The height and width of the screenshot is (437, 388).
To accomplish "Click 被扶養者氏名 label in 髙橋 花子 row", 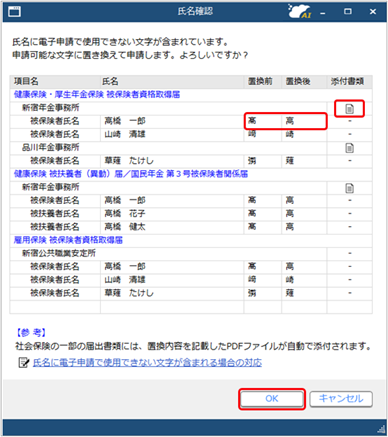I will tap(55, 214).
